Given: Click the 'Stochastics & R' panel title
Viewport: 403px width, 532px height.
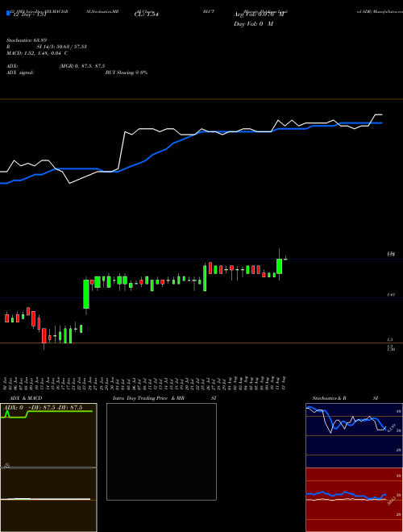Looking at the screenshot, I should pyautogui.click(x=329, y=398).
